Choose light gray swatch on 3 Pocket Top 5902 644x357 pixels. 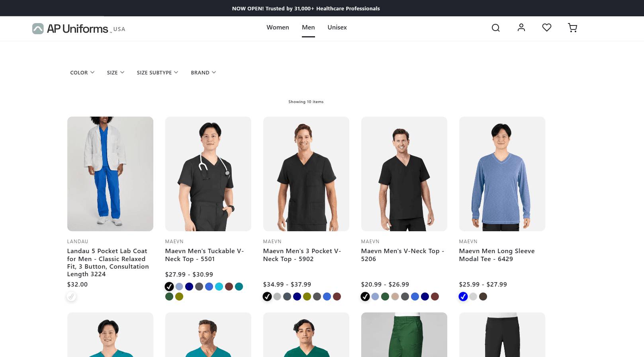[x=277, y=297]
